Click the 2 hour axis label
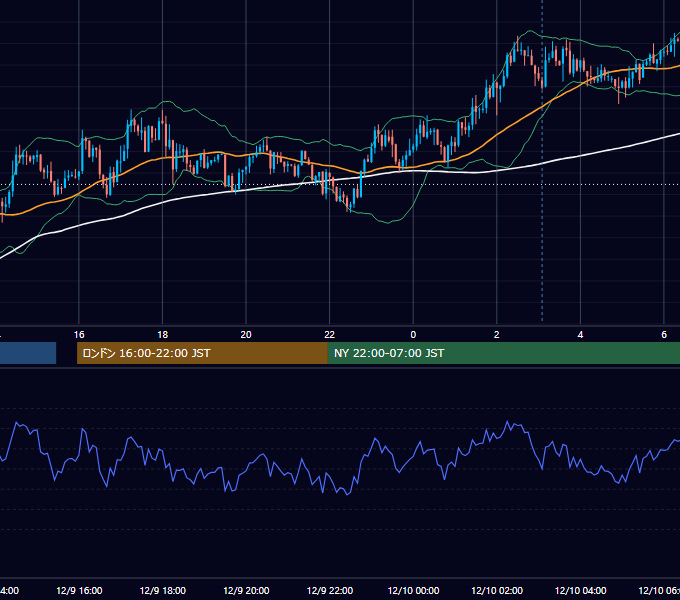Image resolution: width=680 pixels, height=600 pixels. (x=497, y=335)
